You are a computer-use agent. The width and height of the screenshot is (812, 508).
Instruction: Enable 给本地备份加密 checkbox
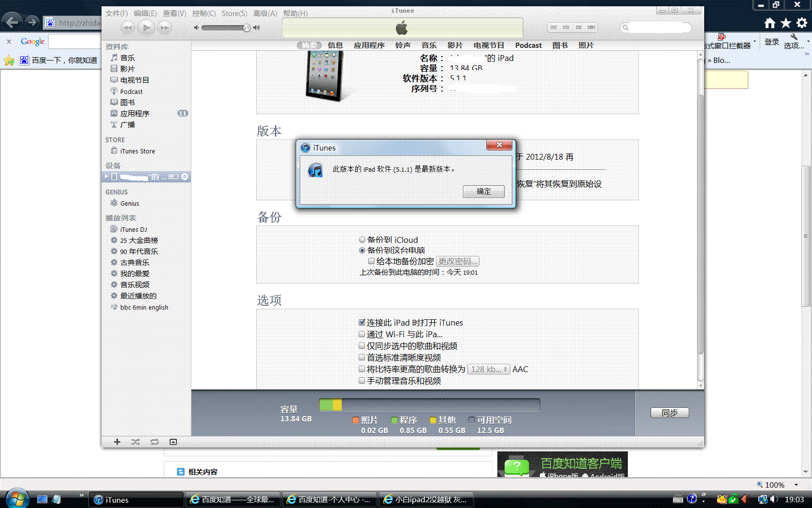(x=371, y=261)
